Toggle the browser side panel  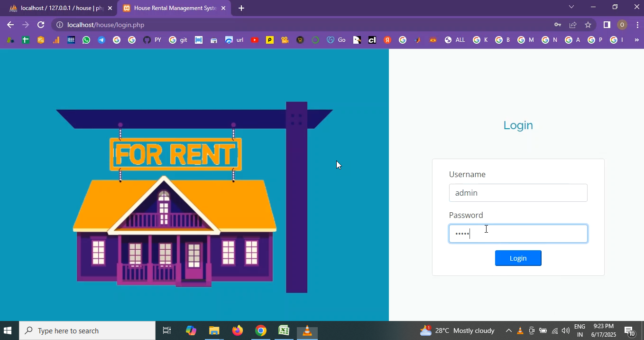(x=607, y=25)
